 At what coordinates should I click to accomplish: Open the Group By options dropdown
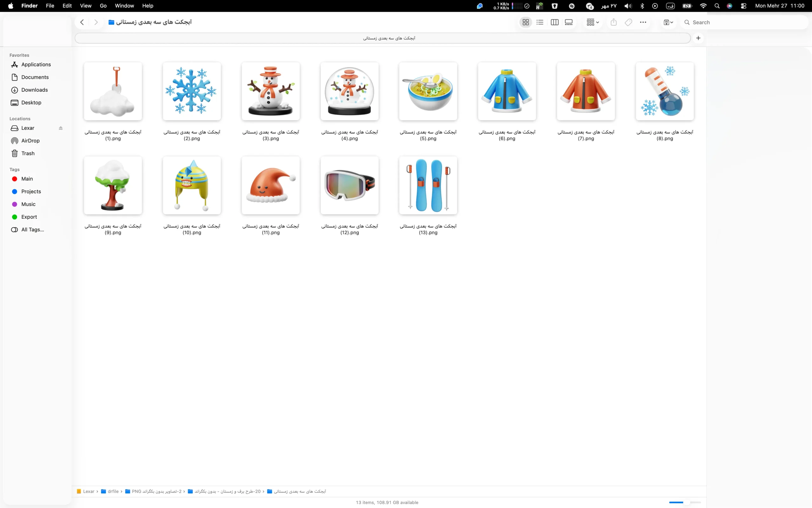click(593, 22)
